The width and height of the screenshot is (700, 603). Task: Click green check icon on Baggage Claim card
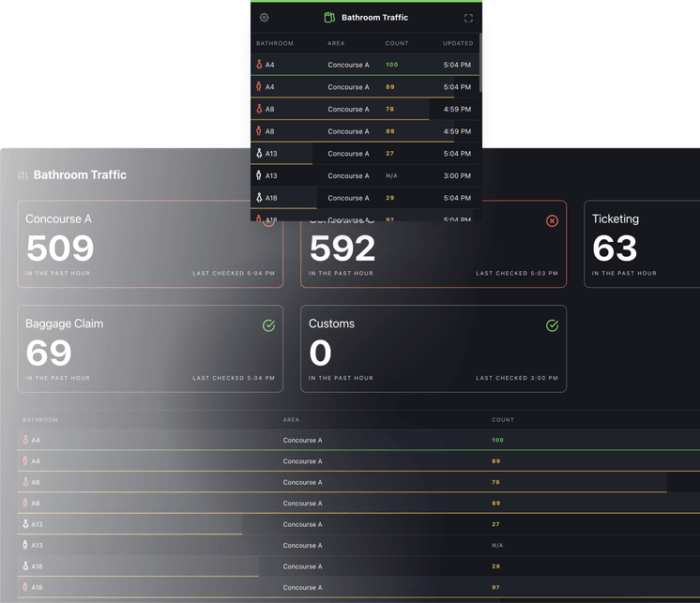point(268,325)
